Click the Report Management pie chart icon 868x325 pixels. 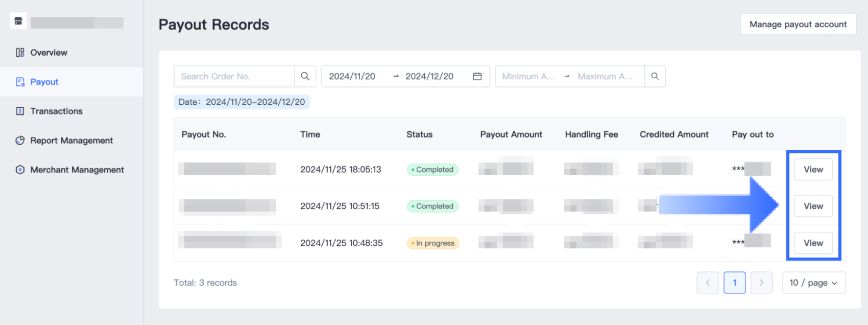[x=20, y=141]
